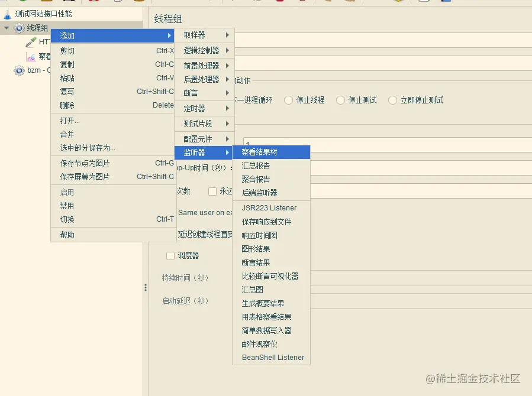Choose 粘贴 from the context menu
Viewport: 532px width, 396px height.
(66, 77)
